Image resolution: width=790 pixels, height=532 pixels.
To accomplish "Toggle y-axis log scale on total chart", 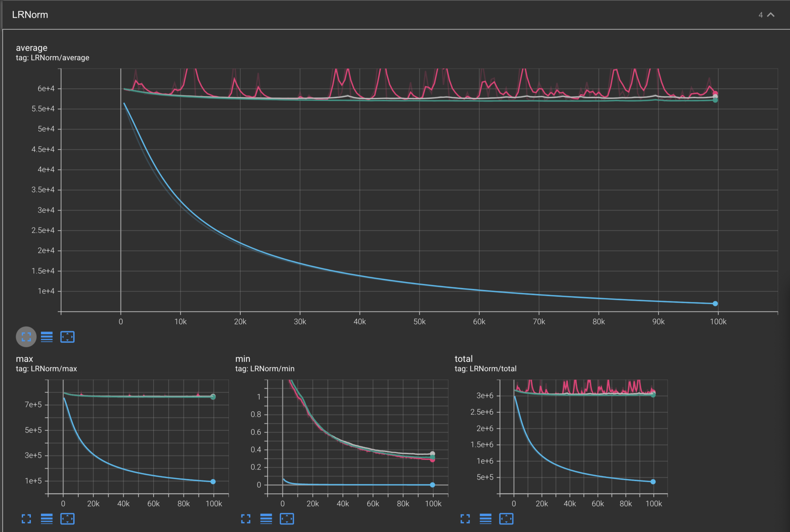I will coord(485,519).
